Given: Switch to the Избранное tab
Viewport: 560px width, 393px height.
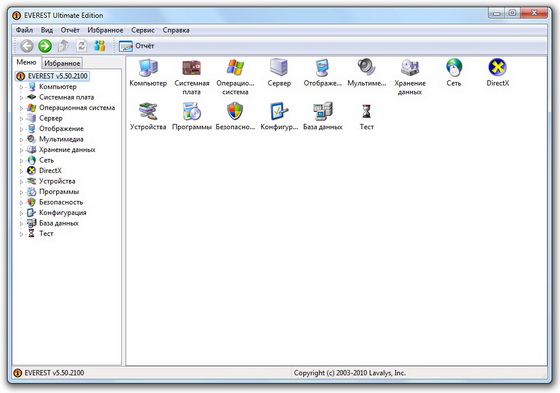Looking at the screenshot, I should pos(62,63).
